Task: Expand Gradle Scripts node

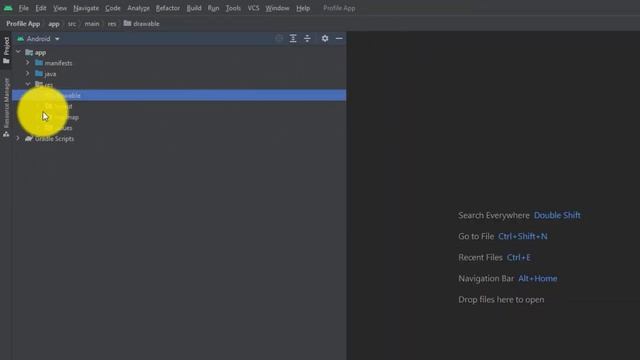Action: pyautogui.click(x=18, y=138)
